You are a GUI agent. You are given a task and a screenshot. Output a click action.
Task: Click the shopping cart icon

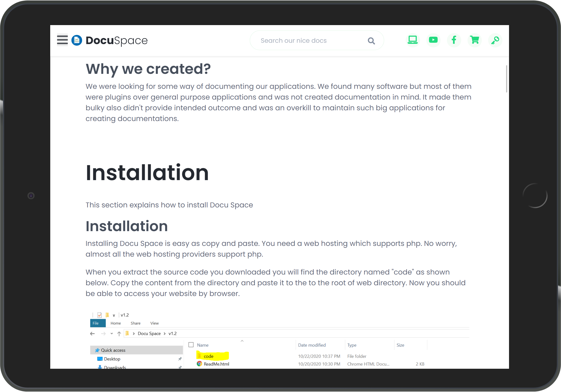point(475,40)
